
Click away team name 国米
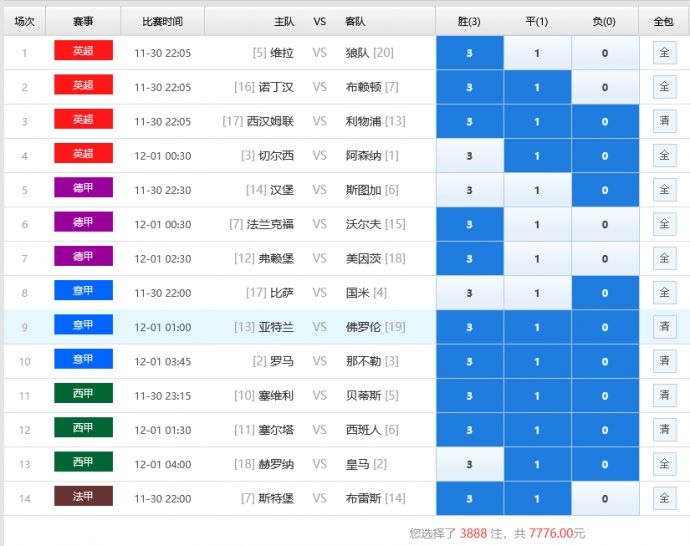[357, 293]
